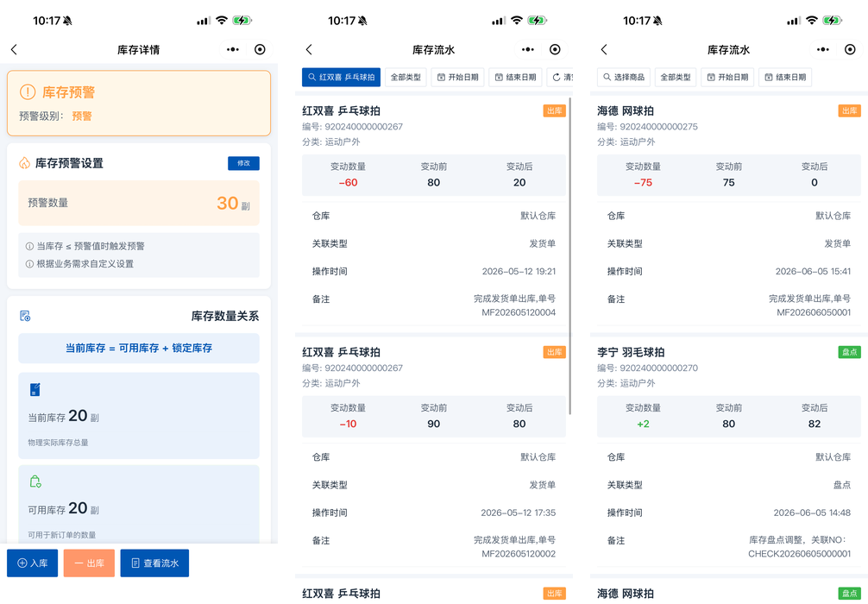Open more options on the right 库存流水 screen

823,50
